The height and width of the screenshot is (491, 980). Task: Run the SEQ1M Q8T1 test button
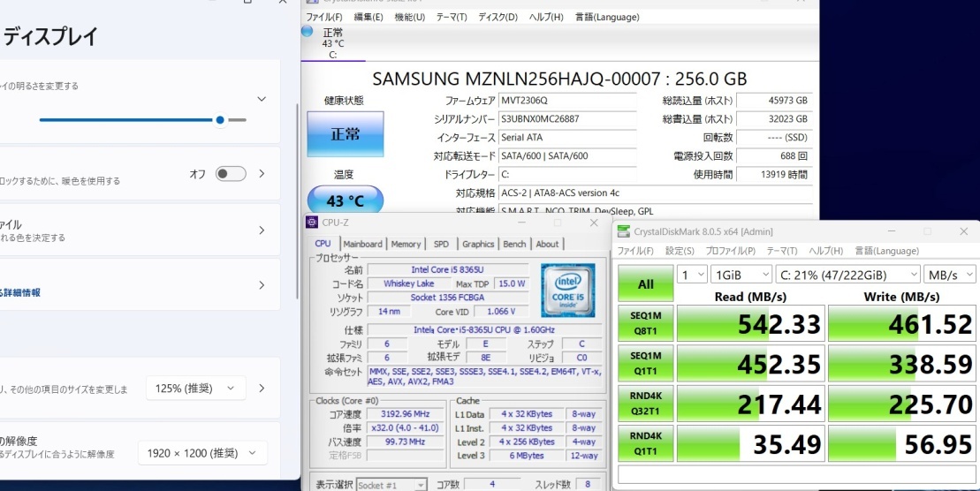[x=646, y=323]
